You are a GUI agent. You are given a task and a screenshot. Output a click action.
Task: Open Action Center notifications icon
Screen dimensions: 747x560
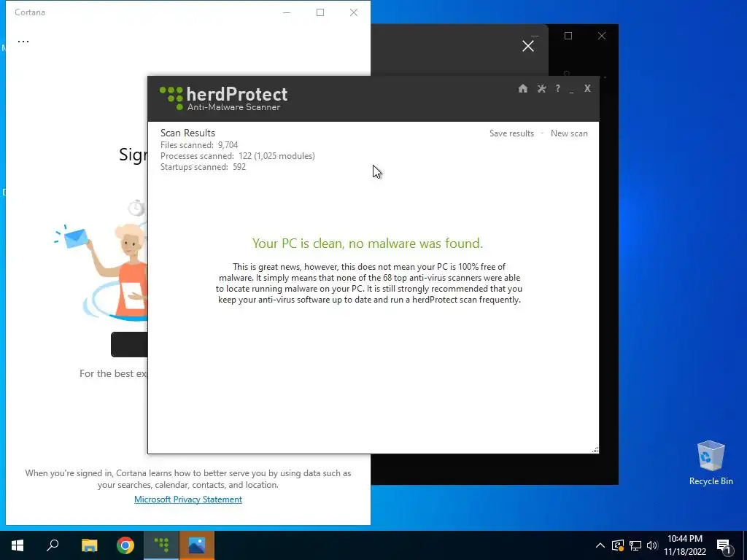coord(724,546)
